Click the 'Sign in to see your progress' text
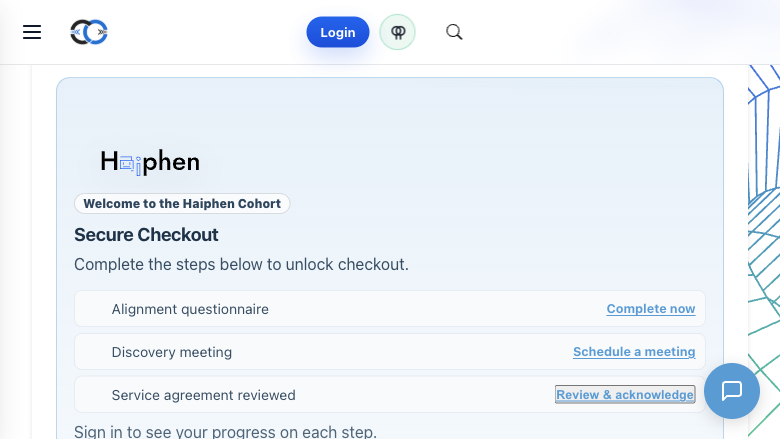 225,432
